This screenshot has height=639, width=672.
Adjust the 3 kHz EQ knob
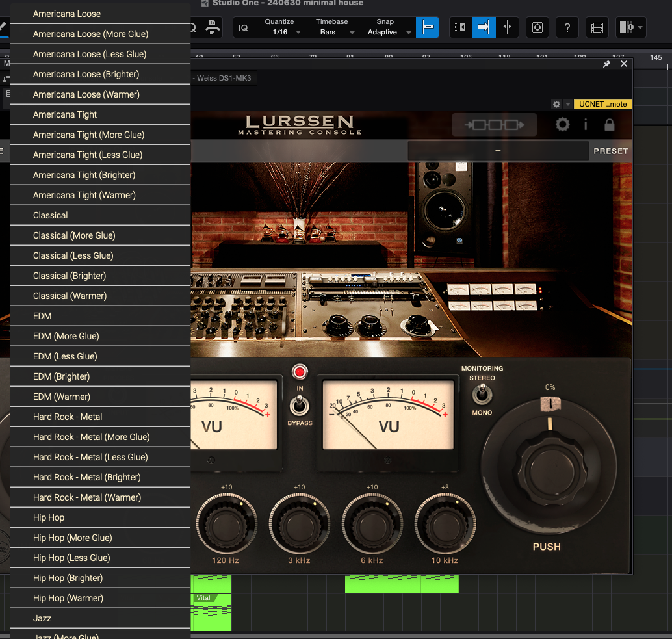coord(299,523)
